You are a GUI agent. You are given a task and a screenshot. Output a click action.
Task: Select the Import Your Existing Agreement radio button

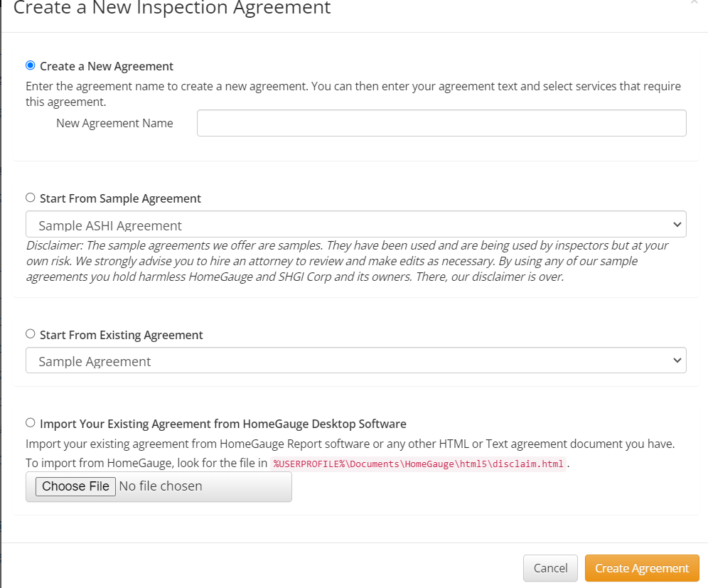(30, 423)
